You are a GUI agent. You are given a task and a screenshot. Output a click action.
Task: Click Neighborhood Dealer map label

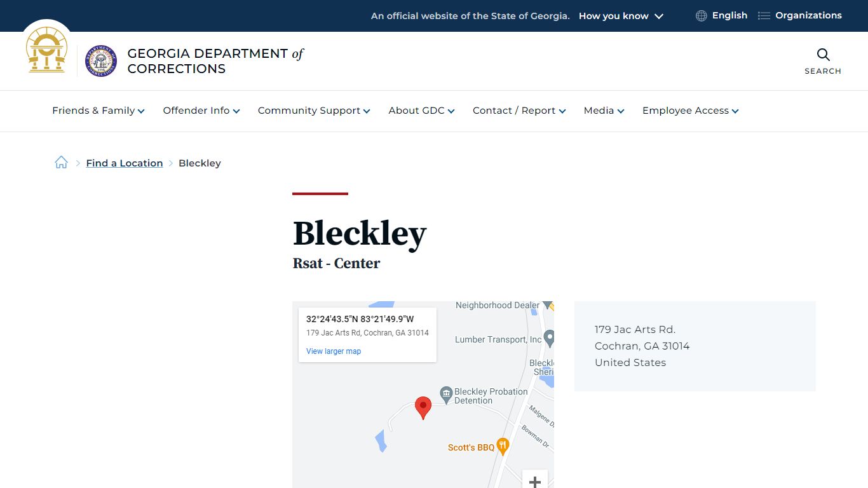coord(498,306)
